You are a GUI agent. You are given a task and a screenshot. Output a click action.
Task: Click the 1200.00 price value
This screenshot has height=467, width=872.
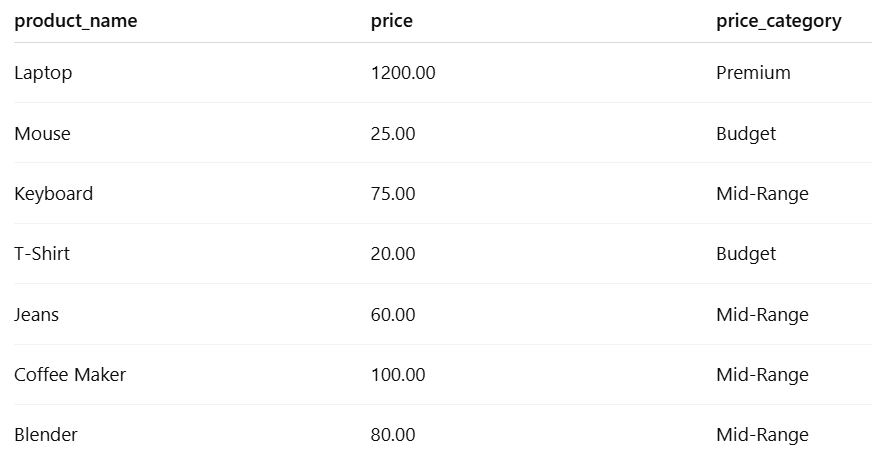pos(403,73)
